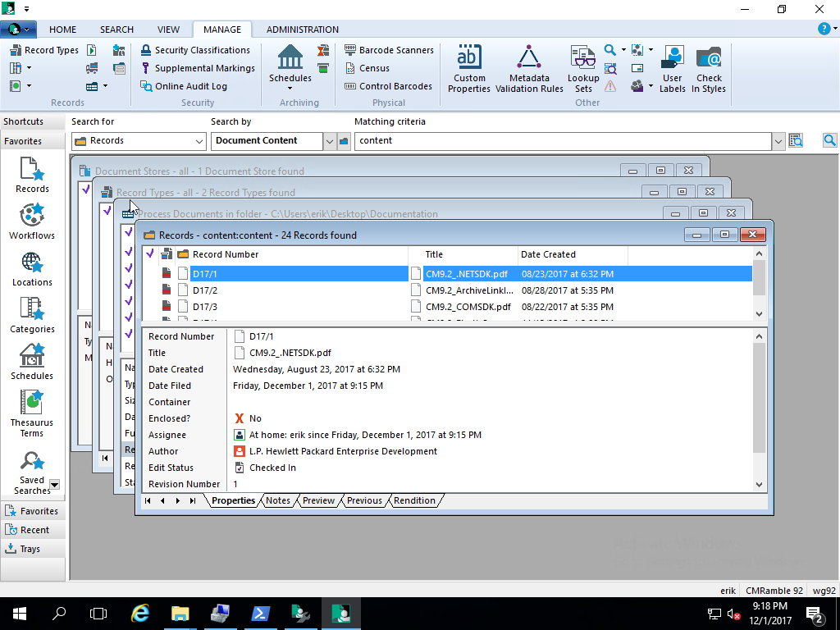
Task: Open Thesaurus Terms shortcut
Action: pos(32,413)
